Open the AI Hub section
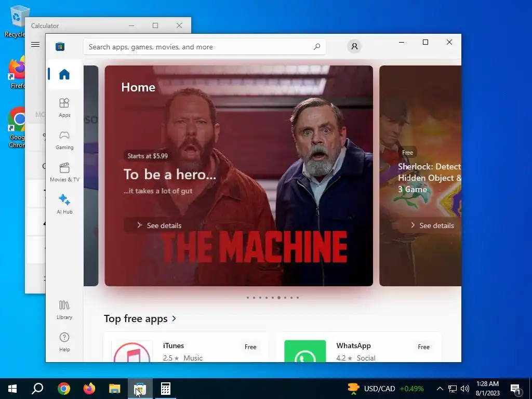The width and height of the screenshot is (532, 399). tap(64, 204)
